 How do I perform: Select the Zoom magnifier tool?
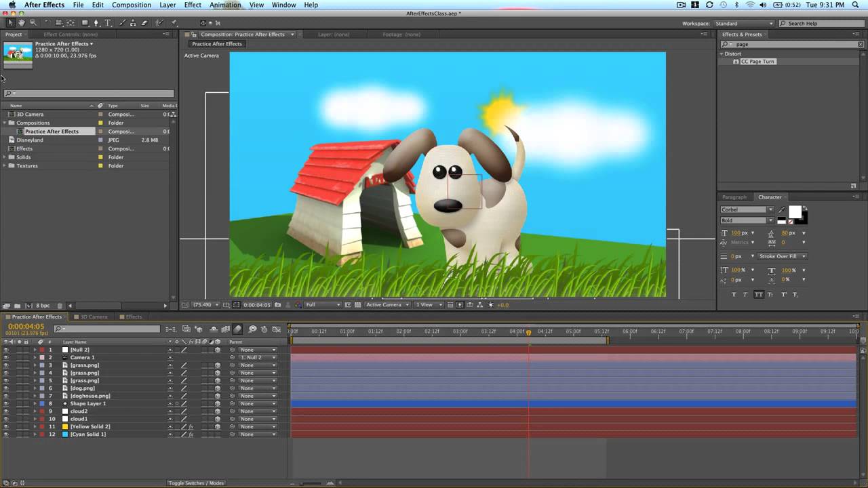33,23
